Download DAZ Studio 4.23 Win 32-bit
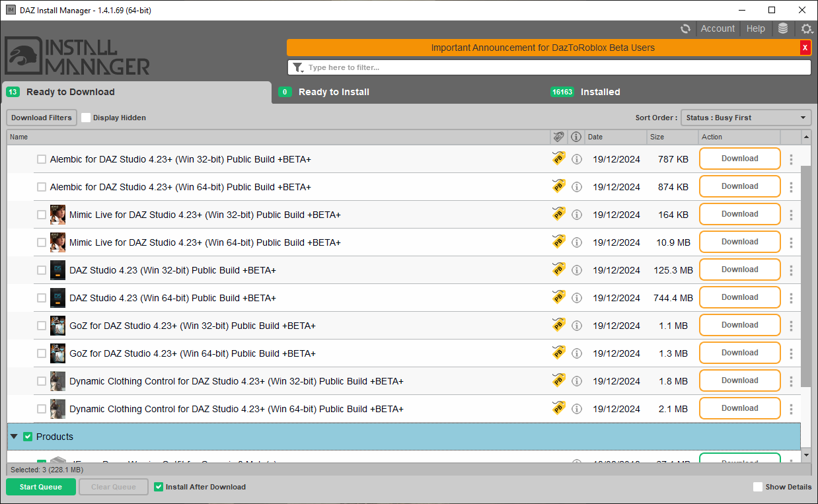 coord(740,270)
